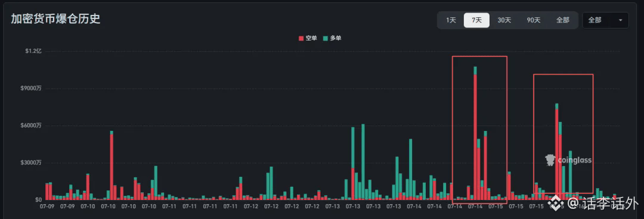Click the $0 y-axis label
Image resolution: width=644 pixels, height=219 pixels.
coord(38,200)
